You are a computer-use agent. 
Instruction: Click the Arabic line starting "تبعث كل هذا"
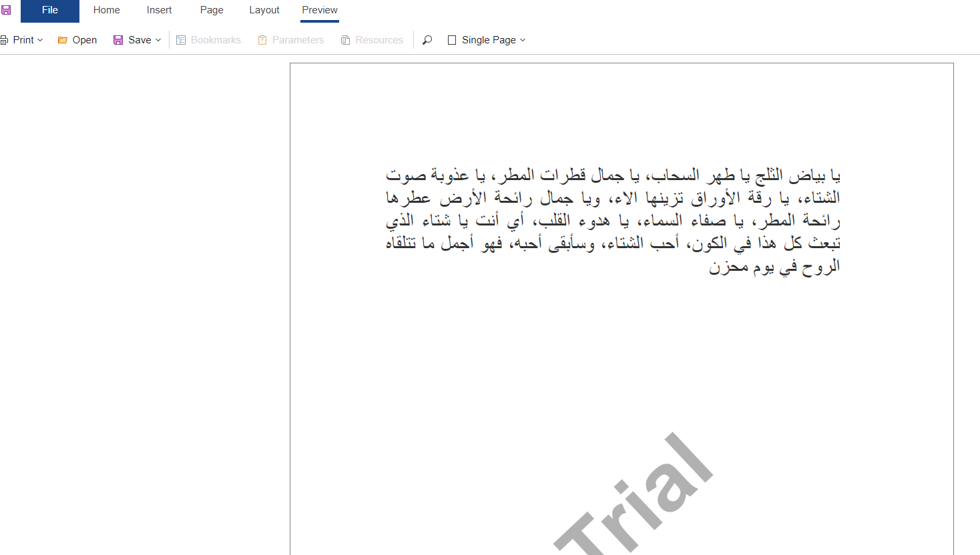(613, 243)
